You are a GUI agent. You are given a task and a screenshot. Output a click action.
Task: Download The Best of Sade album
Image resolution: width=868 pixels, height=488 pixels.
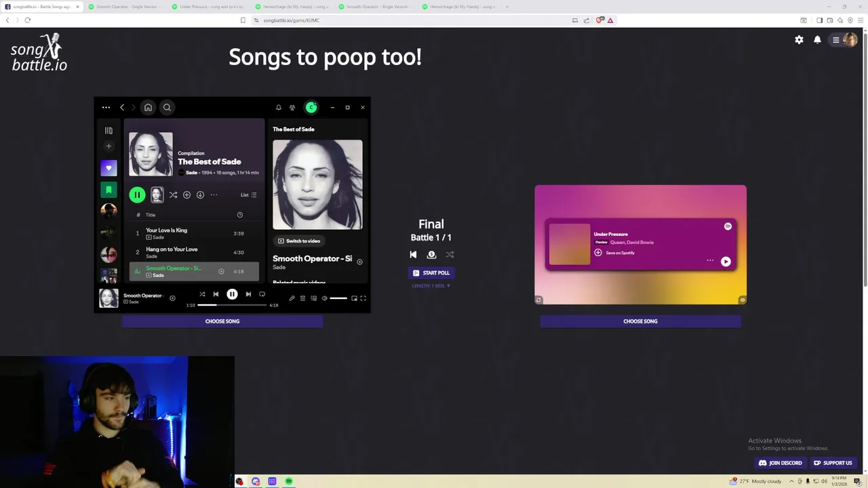coord(200,195)
